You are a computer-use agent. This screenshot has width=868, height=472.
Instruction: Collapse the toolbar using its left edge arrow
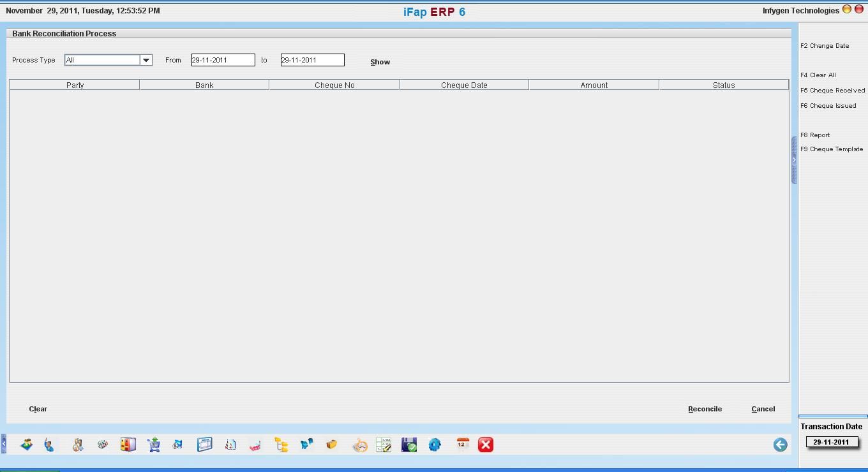3,443
